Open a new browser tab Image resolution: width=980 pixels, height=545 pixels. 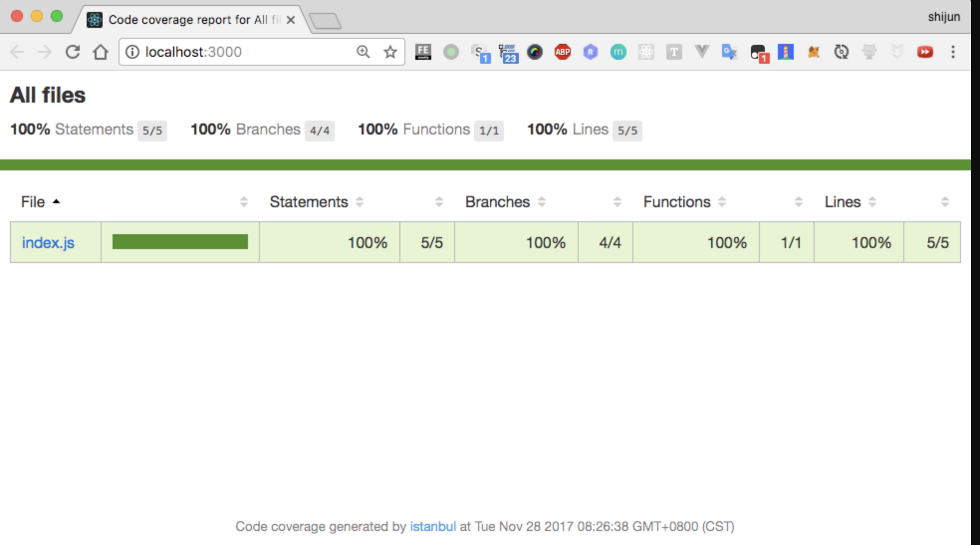coord(325,21)
